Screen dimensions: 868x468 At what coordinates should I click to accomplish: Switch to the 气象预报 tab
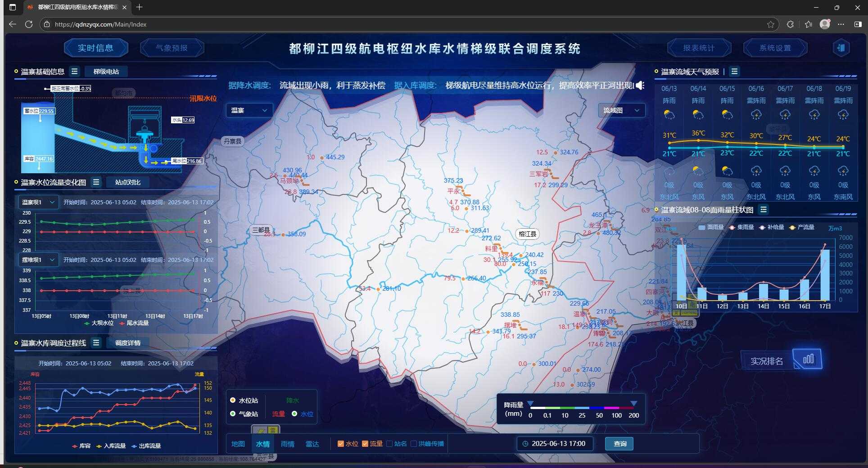click(x=172, y=48)
